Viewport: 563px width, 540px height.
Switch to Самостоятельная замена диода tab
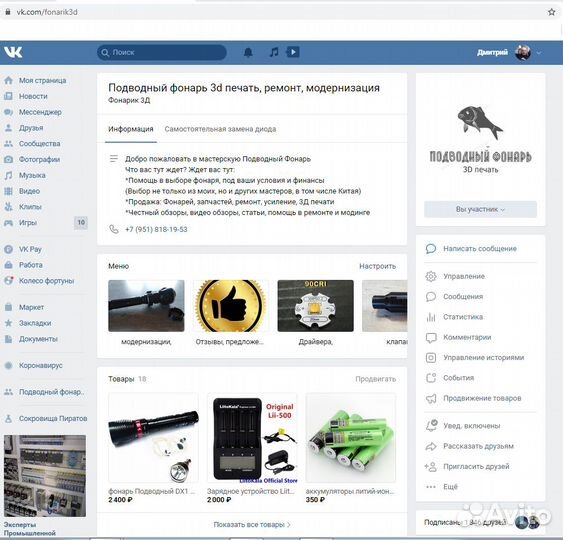click(220, 129)
